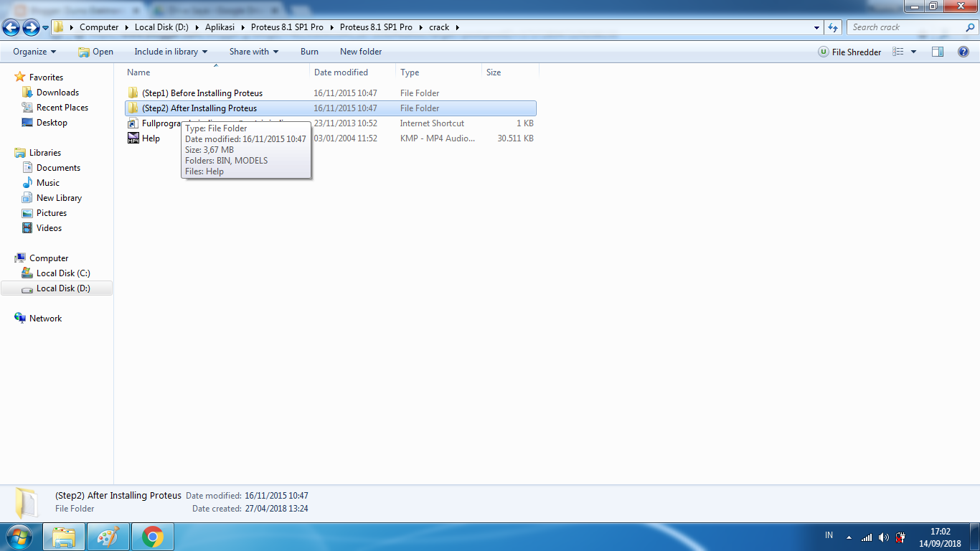This screenshot has height=551, width=980.
Task: Expand the arrow after Aplikasi breadcrumb
Action: point(244,27)
